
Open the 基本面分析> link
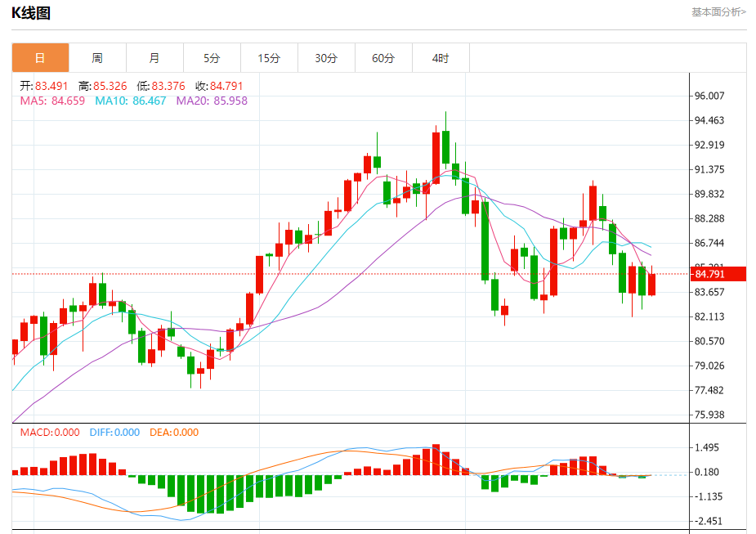click(x=718, y=12)
